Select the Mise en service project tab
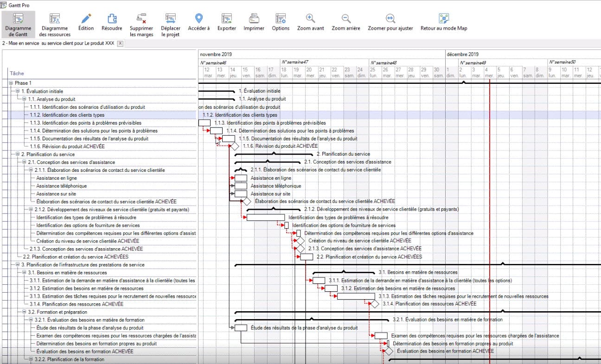The height and width of the screenshot is (364, 601). [58, 44]
